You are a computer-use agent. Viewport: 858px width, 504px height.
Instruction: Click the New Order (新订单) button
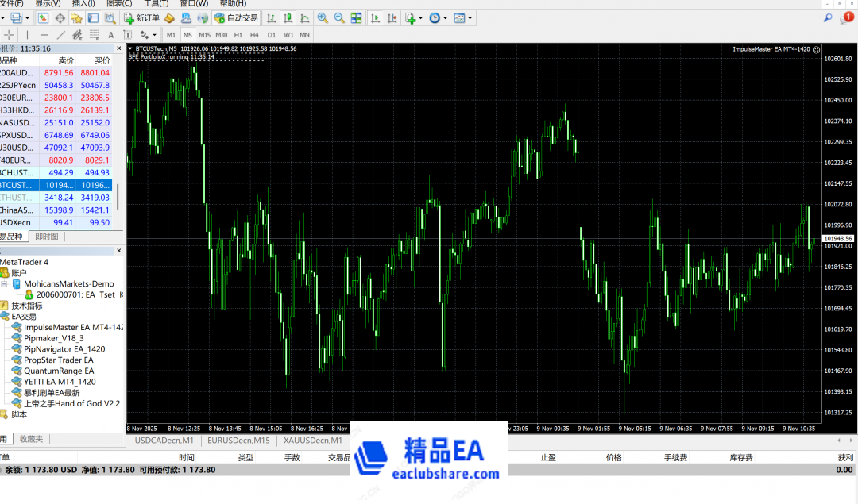point(142,17)
